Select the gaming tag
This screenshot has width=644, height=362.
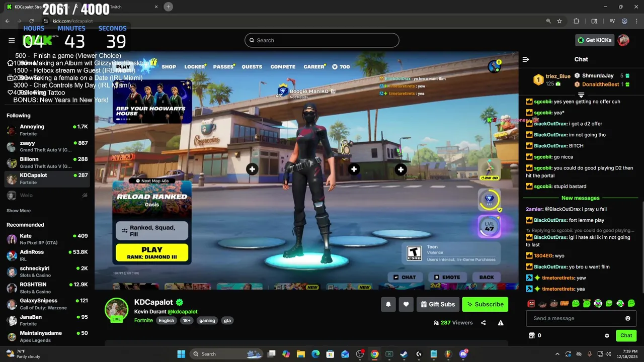pyautogui.click(x=207, y=320)
